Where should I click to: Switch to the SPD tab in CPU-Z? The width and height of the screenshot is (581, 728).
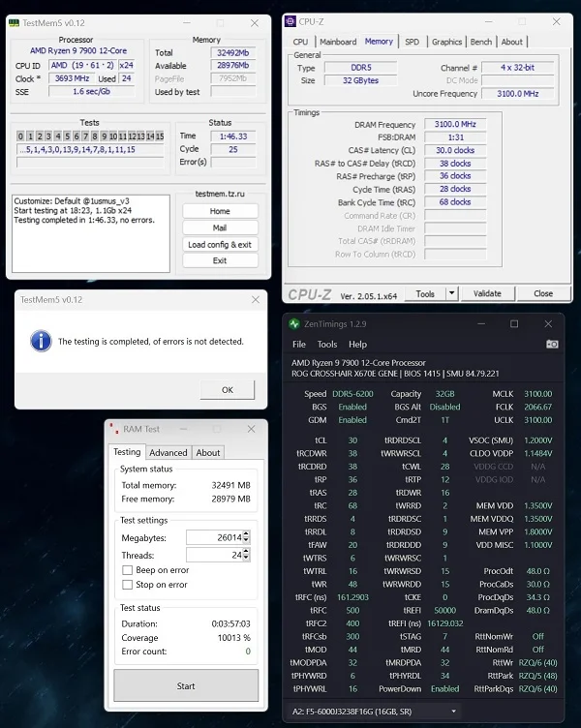coord(412,42)
